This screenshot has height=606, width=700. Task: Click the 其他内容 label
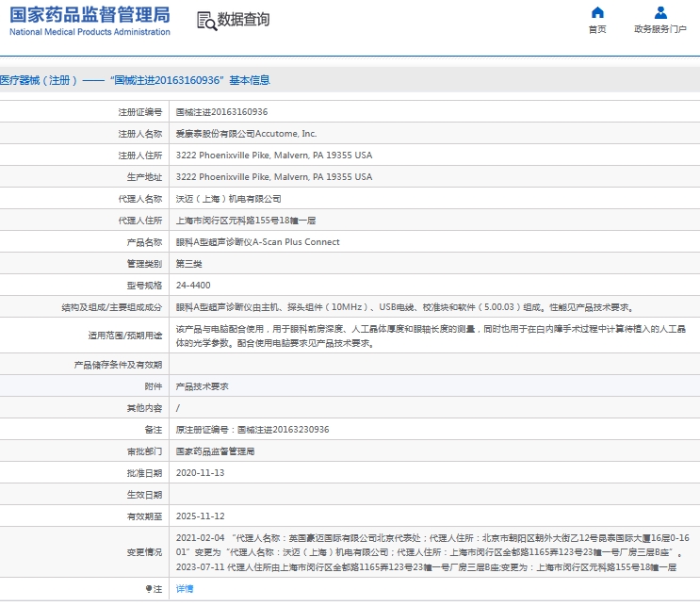click(145, 408)
